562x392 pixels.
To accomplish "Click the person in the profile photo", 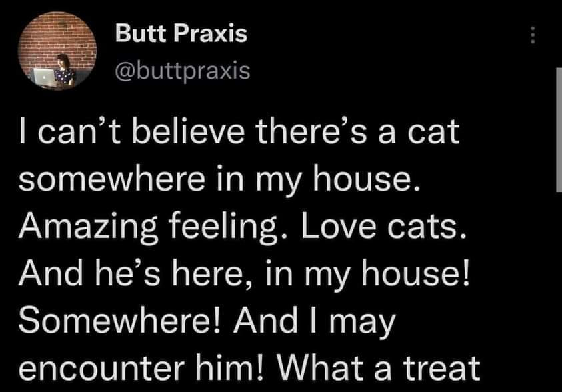I will point(65,70).
